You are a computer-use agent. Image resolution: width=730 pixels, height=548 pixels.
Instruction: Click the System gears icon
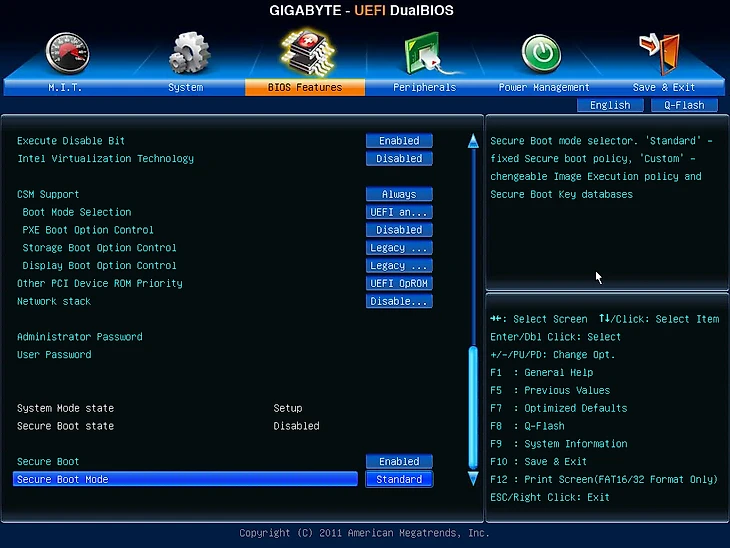(x=189, y=53)
